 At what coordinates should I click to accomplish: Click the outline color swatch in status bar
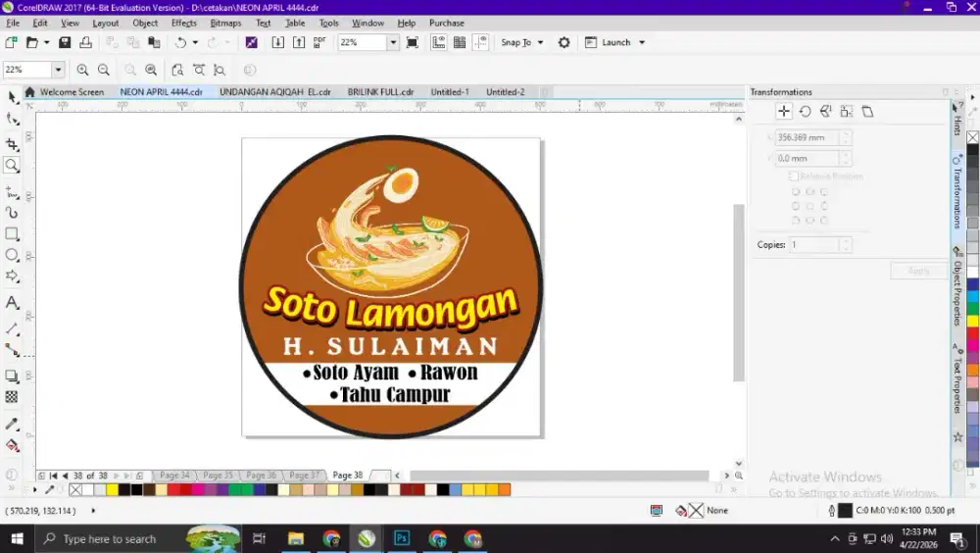pos(845,511)
